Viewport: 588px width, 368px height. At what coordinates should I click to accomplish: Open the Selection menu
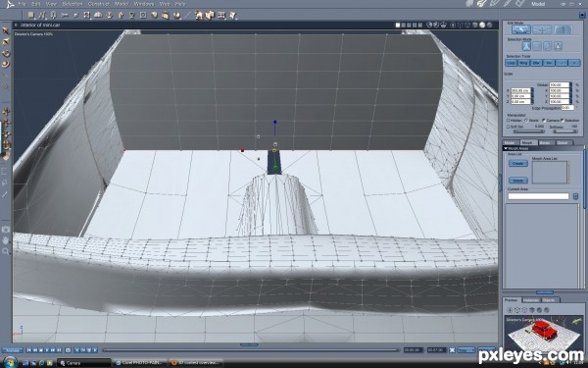pyautogui.click(x=72, y=4)
